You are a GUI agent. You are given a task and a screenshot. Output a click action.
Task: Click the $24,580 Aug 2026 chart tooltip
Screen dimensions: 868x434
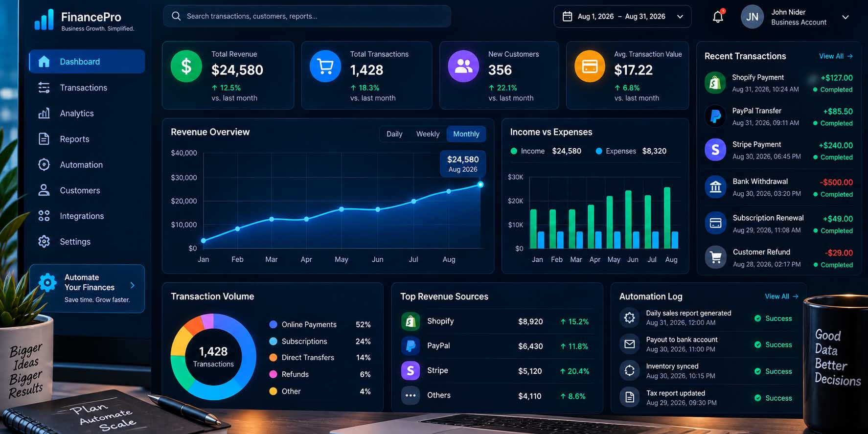pyautogui.click(x=463, y=164)
